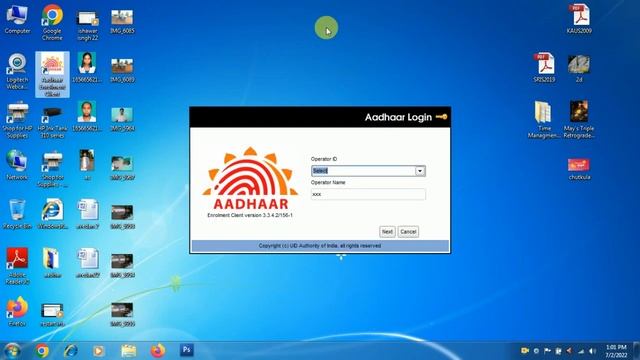
Task: Select the Internet Explorer desktop shortcut
Action: click(x=52, y=214)
